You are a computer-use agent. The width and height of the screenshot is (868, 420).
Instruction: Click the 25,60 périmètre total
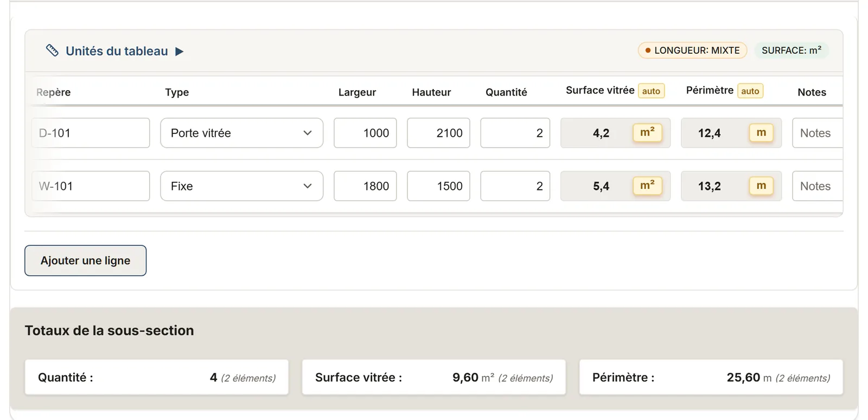tap(743, 377)
